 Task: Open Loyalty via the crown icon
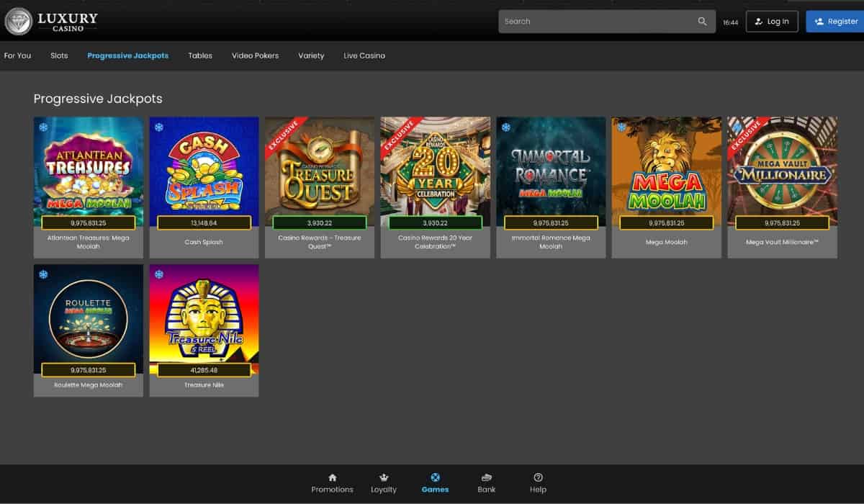coord(384,477)
